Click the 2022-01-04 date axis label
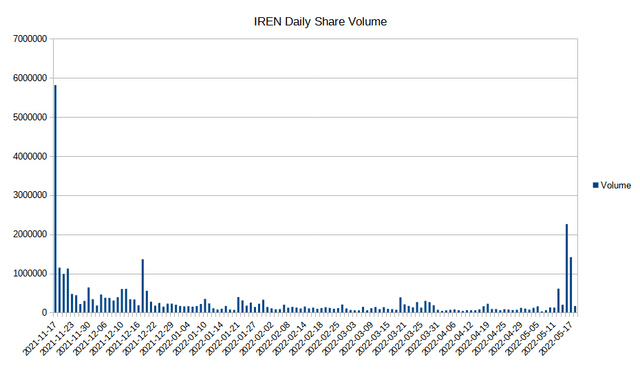The width and height of the screenshot is (640, 370). 173,338
